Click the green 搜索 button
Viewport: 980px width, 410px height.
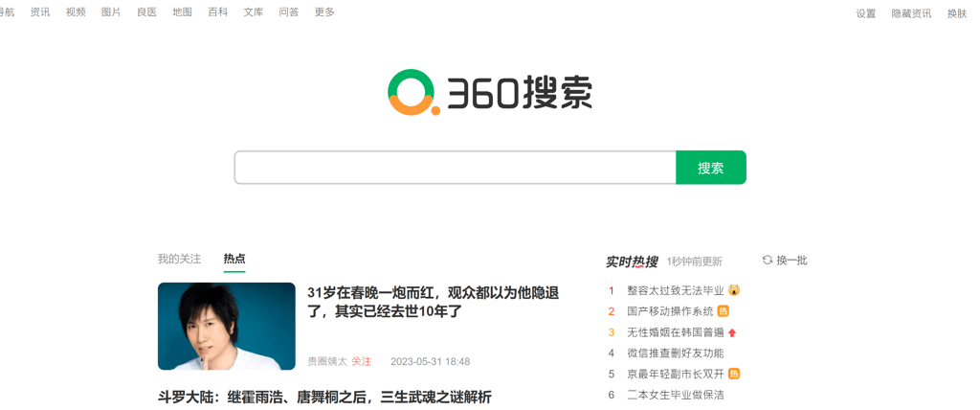click(x=711, y=167)
